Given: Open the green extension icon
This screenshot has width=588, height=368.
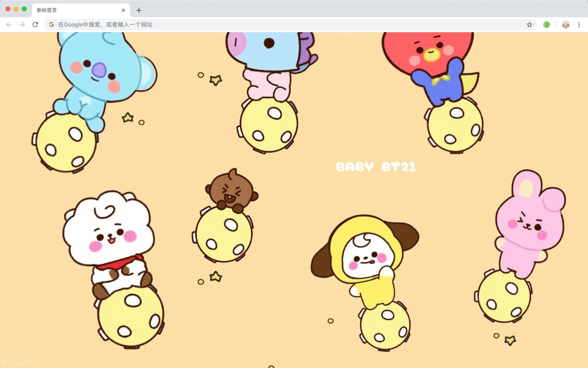Looking at the screenshot, I should (547, 24).
